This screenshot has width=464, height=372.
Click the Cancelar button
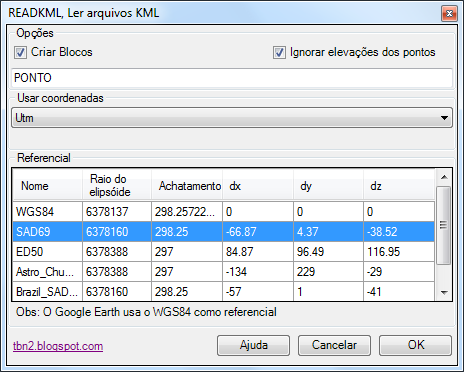point(334,345)
